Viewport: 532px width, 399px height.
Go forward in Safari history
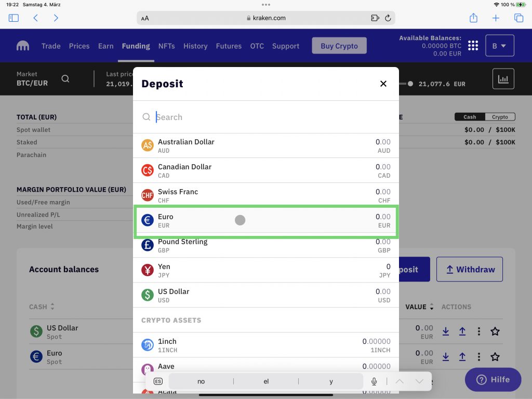pyautogui.click(x=56, y=18)
